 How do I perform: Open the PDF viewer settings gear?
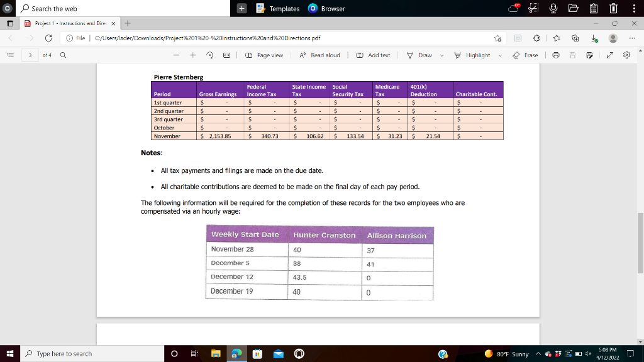click(627, 55)
